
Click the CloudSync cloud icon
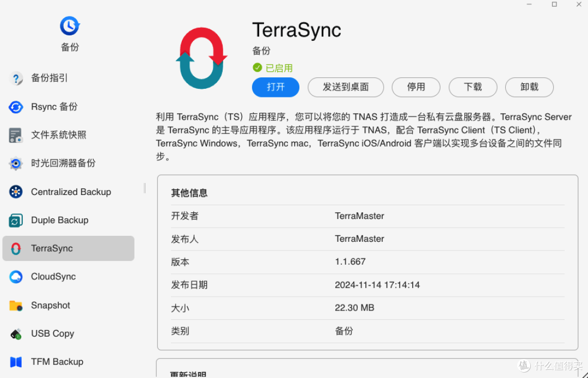[16, 277]
